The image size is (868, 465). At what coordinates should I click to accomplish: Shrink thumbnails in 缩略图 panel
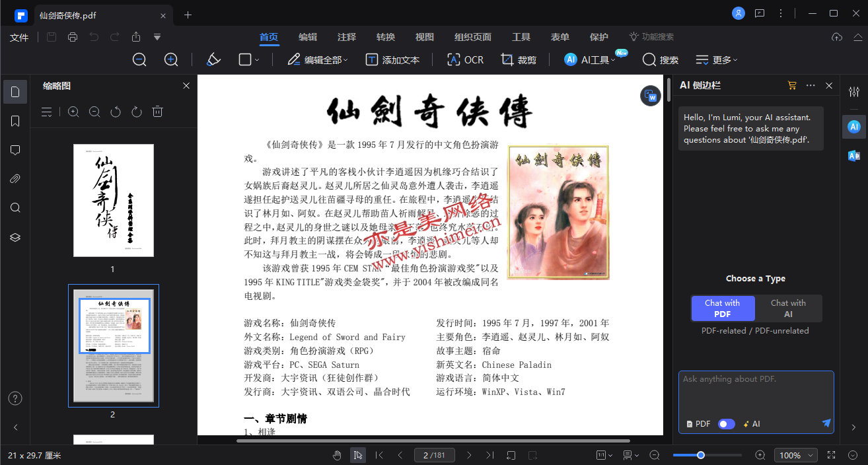94,112
